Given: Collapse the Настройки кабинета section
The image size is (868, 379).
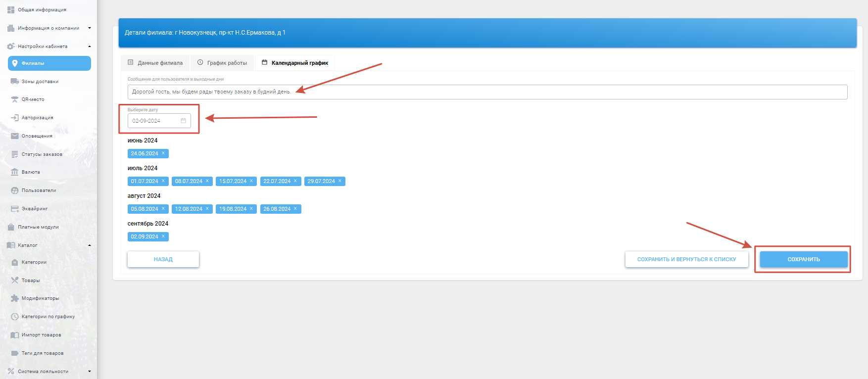Looking at the screenshot, I should (90, 47).
